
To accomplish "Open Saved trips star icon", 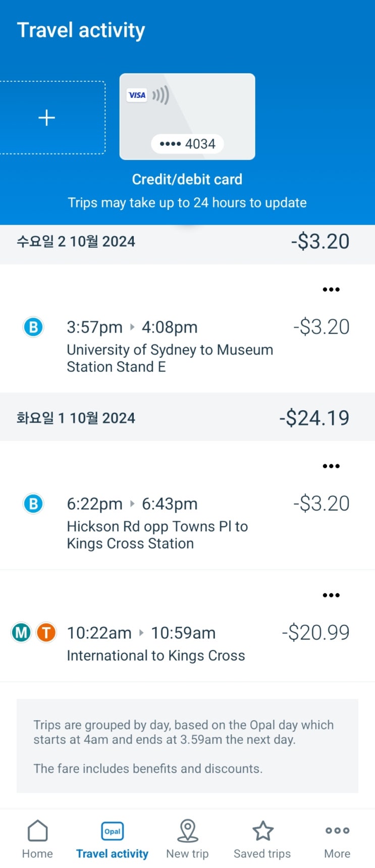I will point(262,832).
